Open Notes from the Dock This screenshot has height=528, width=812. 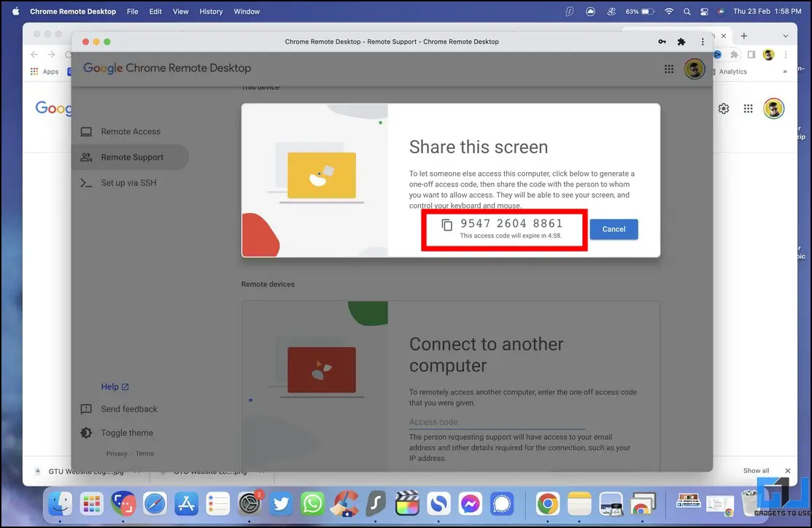[x=579, y=504]
